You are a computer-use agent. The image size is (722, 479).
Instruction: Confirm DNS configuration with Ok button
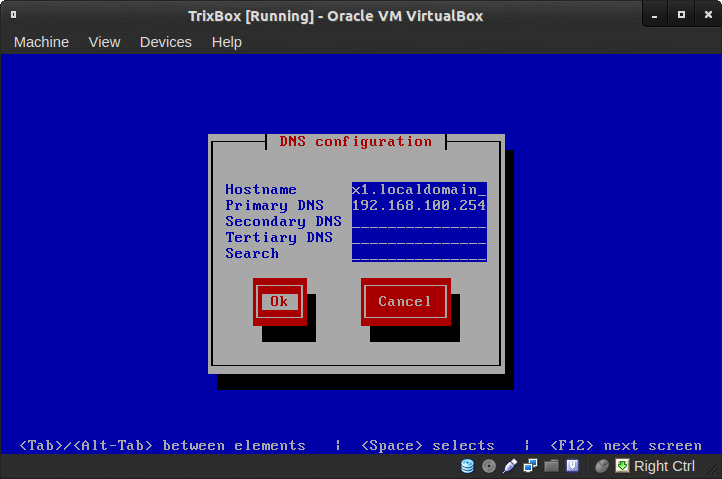[279, 302]
